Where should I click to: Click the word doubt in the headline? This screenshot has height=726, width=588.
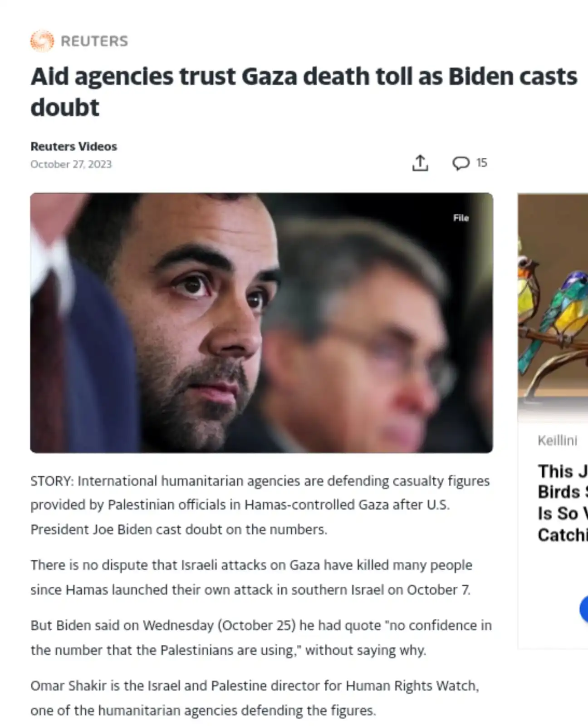pos(65,108)
